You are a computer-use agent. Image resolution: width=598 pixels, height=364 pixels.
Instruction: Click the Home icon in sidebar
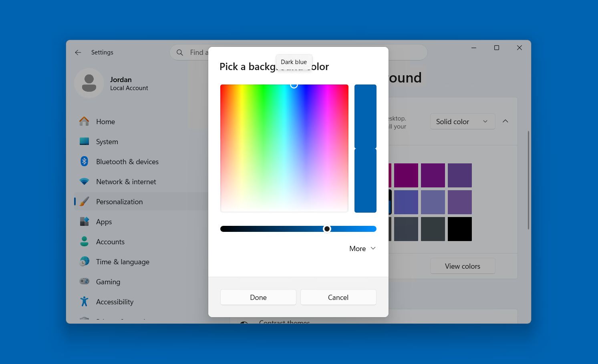tap(84, 121)
